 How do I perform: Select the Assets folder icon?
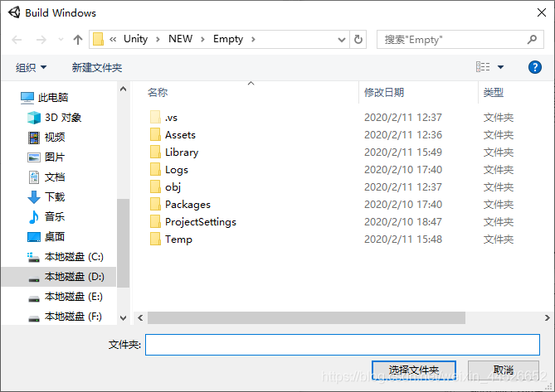[x=155, y=134]
